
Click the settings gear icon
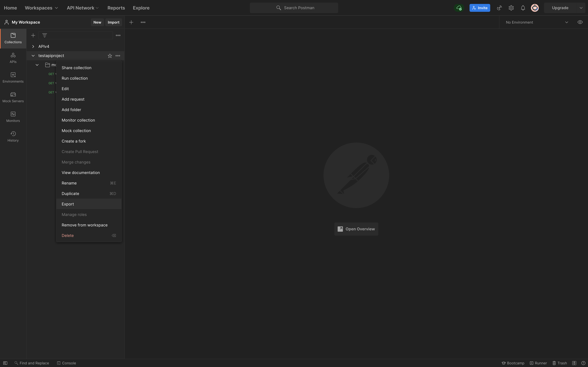(511, 8)
